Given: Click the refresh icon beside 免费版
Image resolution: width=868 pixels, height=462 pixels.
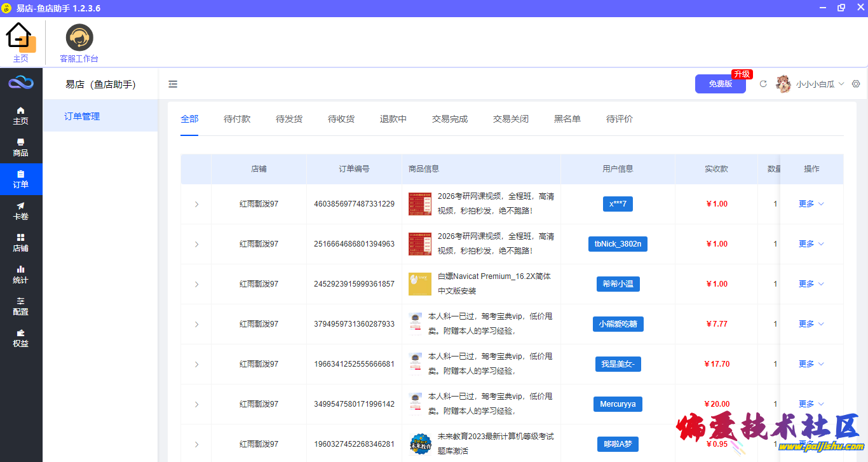Looking at the screenshot, I should point(763,84).
